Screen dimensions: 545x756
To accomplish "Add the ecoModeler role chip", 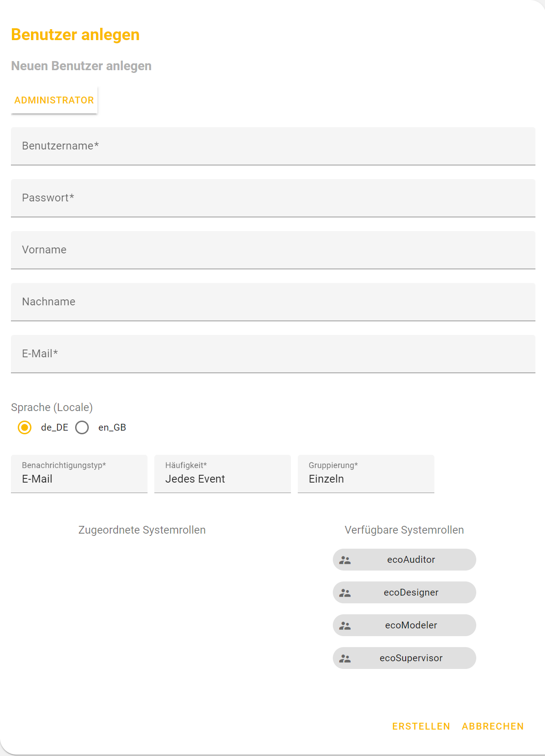I will [x=411, y=625].
